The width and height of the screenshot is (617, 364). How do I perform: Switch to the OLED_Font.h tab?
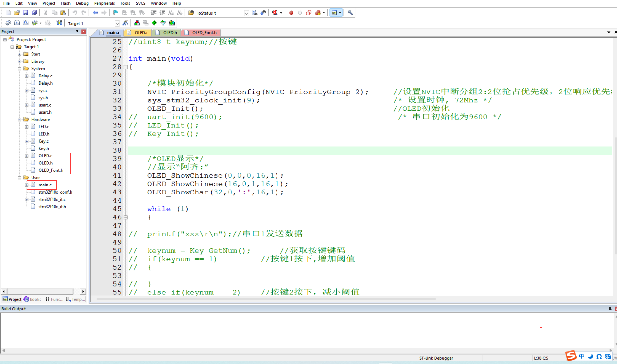point(204,33)
